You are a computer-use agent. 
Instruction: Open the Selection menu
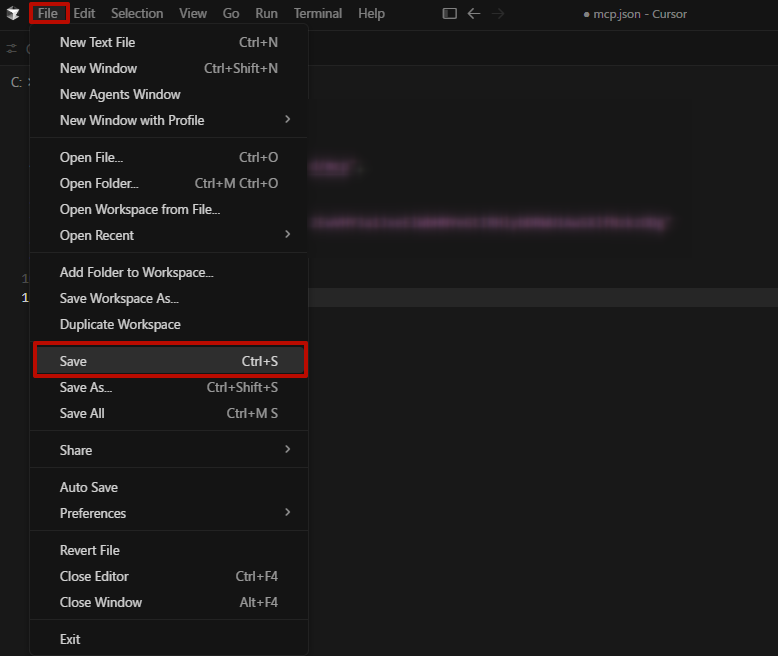pyautogui.click(x=137, y=14)
